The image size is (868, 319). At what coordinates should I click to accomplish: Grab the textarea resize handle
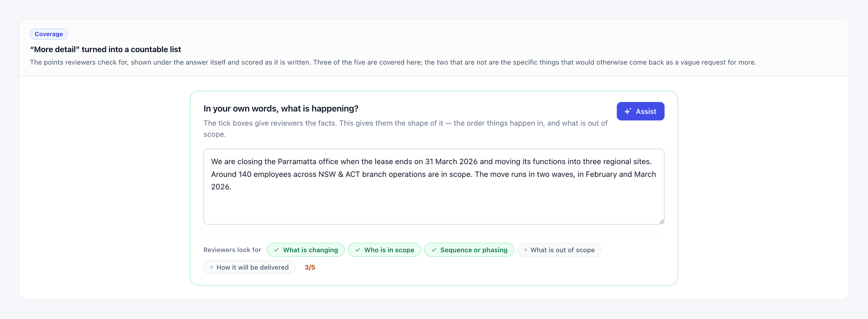661,221
